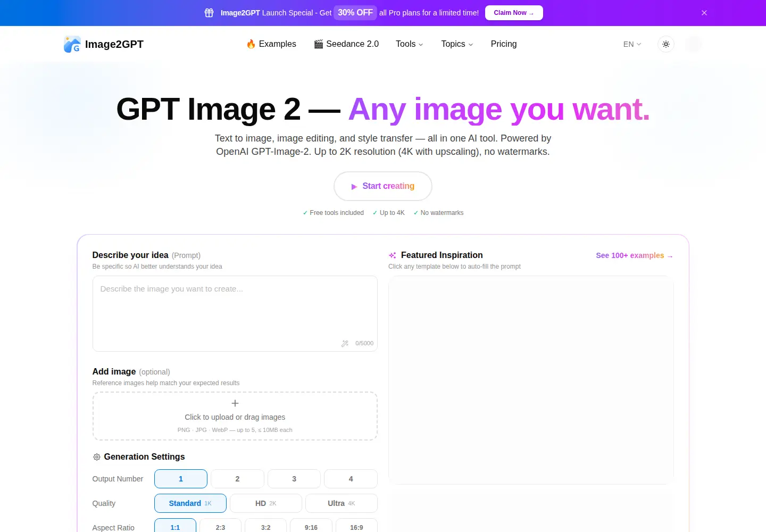The width and height of the screenshot is (766, 532).
Task: Open the EN language dropdown
Action: tap(632, 44)
